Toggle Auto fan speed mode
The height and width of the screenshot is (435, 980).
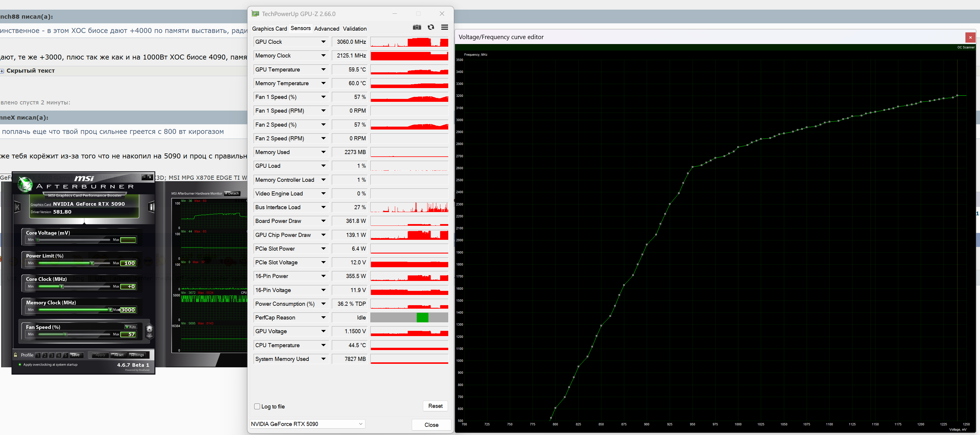[x=131, y=327]
